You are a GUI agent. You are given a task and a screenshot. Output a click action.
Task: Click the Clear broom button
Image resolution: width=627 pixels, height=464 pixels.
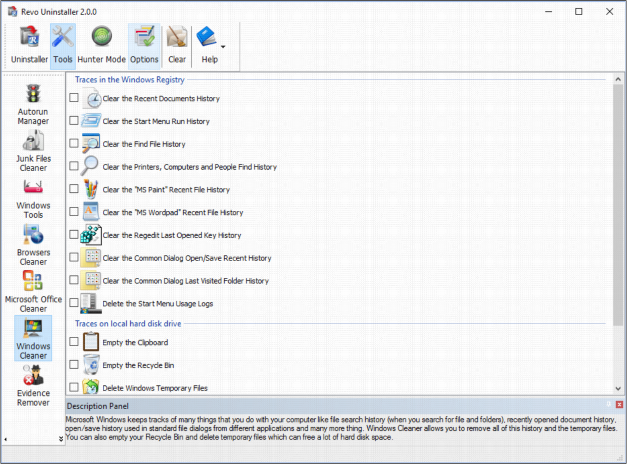point(177,46)
